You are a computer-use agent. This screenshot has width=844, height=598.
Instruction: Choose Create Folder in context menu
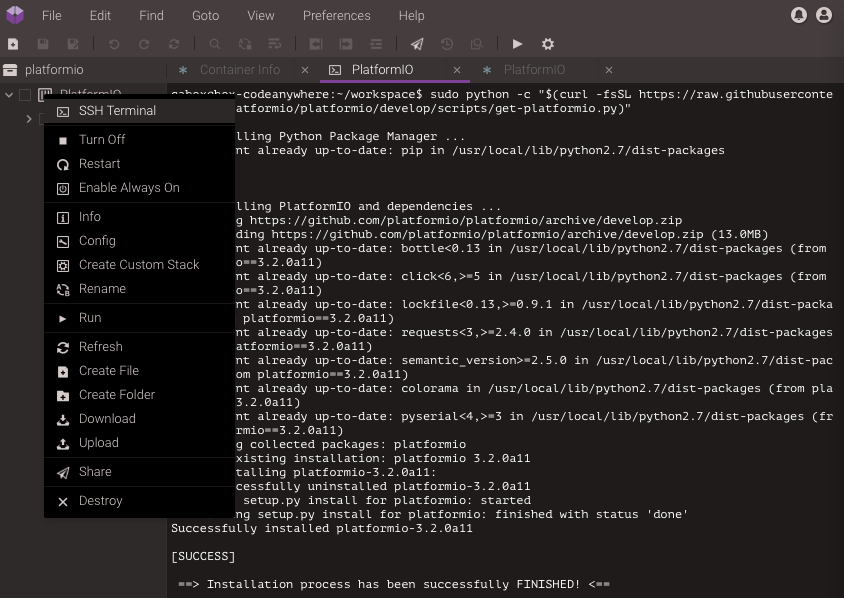click(139, 395)
